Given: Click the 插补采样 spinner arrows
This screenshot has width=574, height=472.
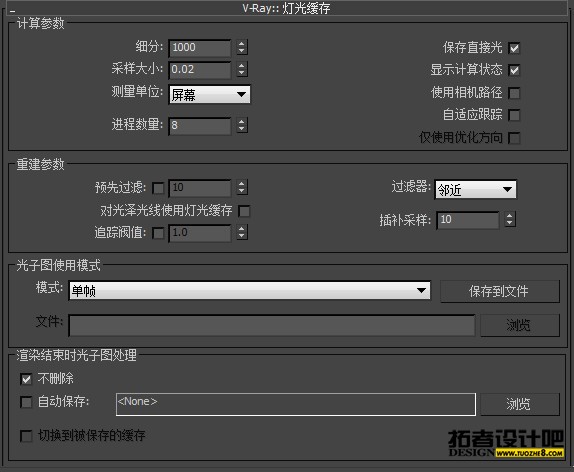Looking at the screenshot, I should click(x=510, y=219).
